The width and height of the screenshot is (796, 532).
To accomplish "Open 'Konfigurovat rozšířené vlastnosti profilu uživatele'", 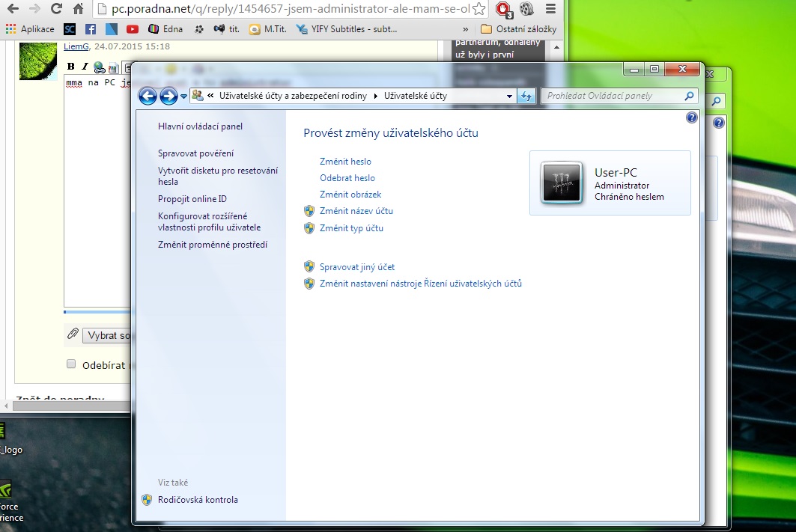I will [209, 221].
